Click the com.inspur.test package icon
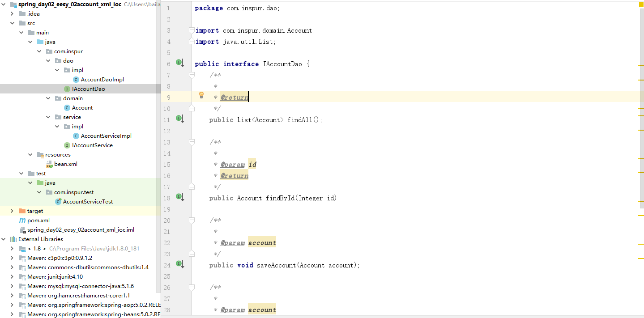Screen dimensions: 644x318 coord(49,192)
